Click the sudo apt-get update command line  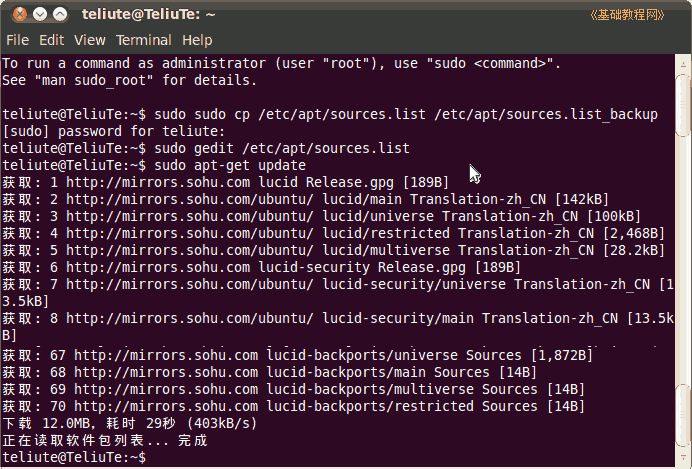tap(154, 165)
